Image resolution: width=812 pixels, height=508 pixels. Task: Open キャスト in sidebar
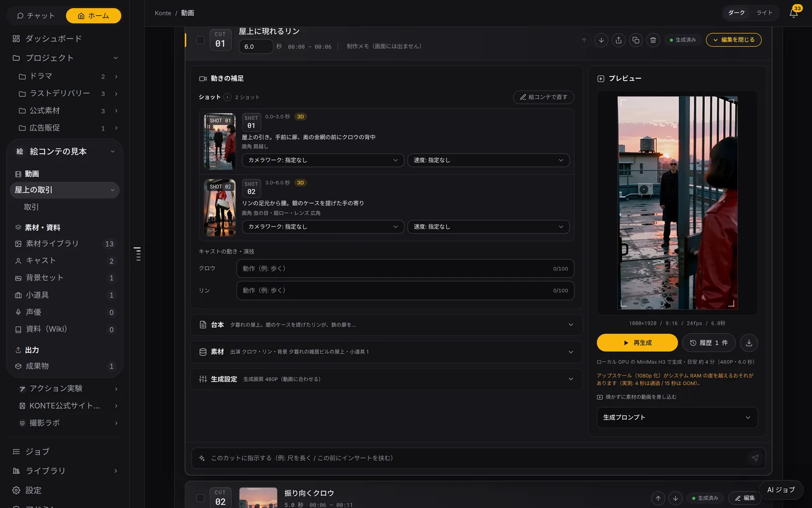click(x=65, y=261)
